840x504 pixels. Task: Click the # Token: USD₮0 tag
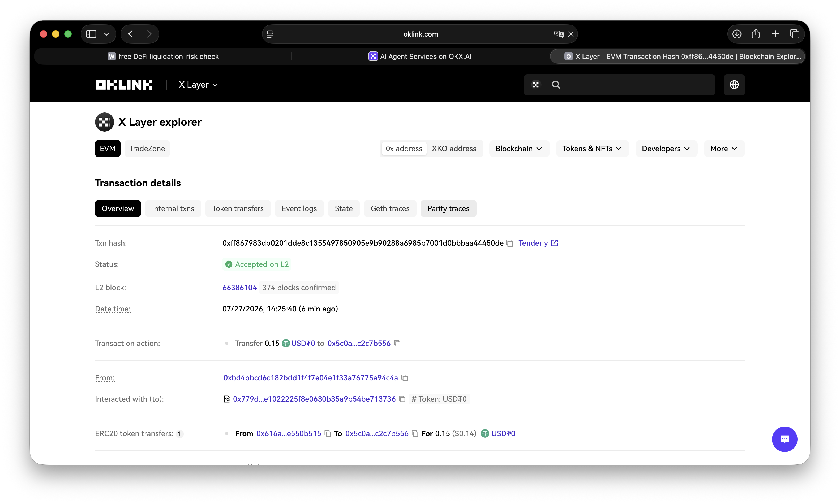[439, 399]
